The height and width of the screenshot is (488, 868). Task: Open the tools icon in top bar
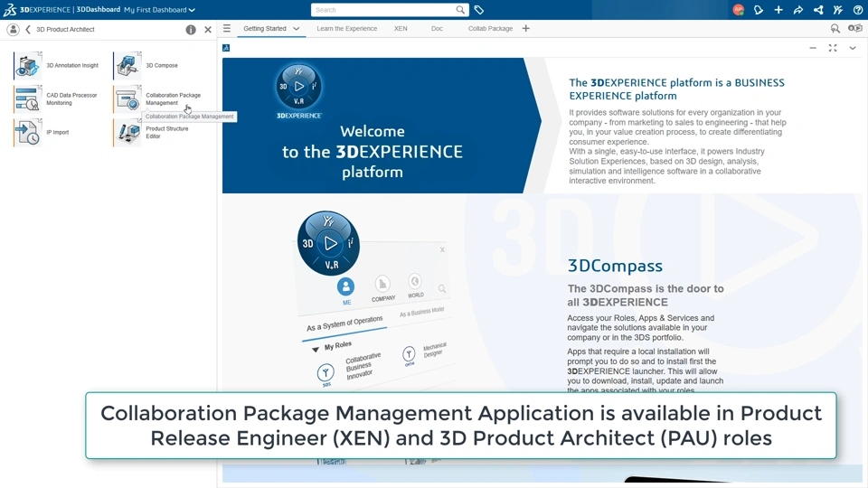pyautogui.click(x=838, y=10)
